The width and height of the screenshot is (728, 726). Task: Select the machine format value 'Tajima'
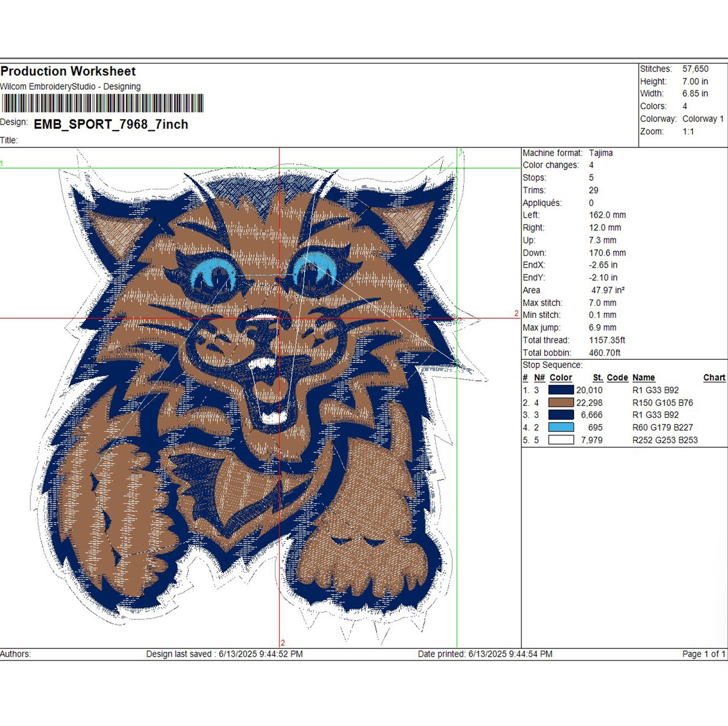[x=601, y=153]
